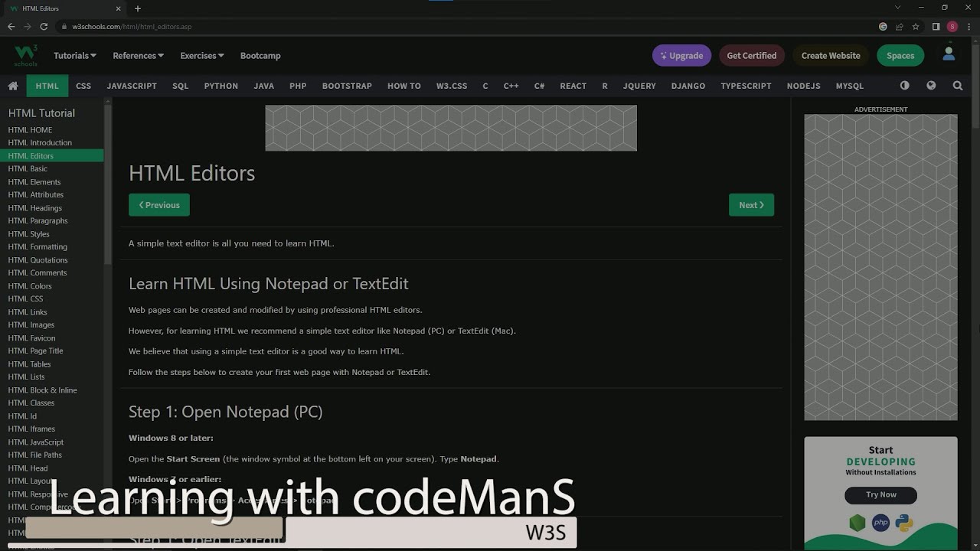The width and height of the screenshot is (980, 551).
Task: Bookmark this page with the star
Action: pos(916,26)
